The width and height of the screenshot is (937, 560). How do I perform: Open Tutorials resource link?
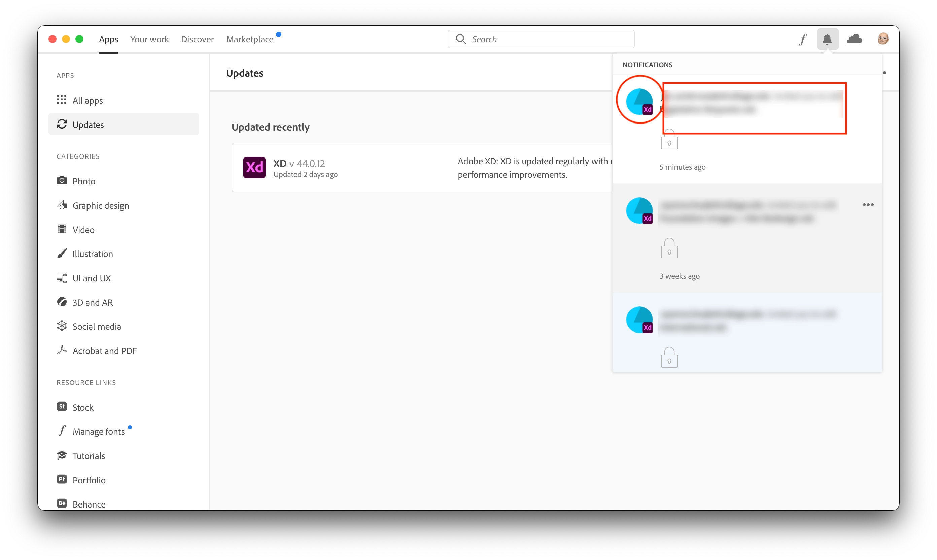point(89,455)
